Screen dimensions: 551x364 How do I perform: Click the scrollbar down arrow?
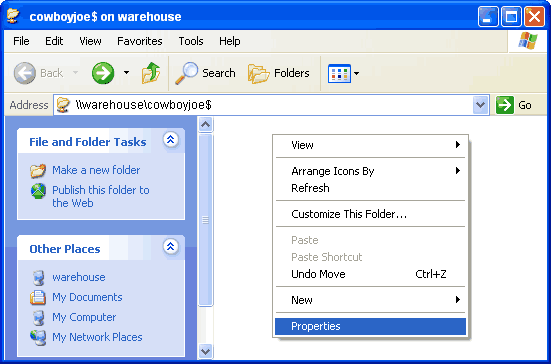pyautogui.click(x=205, y=351)
